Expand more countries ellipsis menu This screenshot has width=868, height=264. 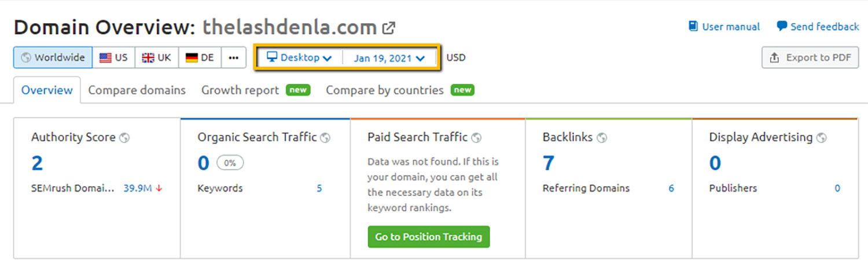234,58
